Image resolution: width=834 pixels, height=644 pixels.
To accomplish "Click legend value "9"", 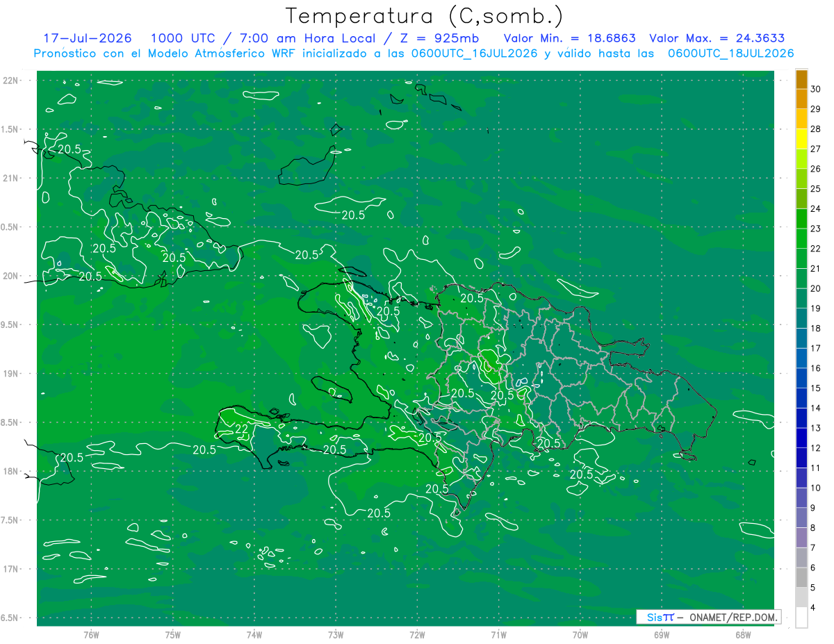I will [813, 508].
